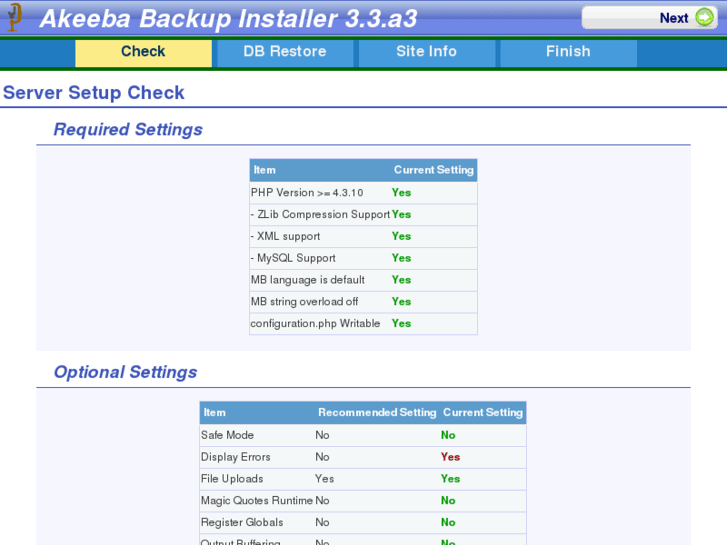Screen dimensions: 727x545
Task: Click the Required Settings heading
Action: [x=128, y=129]
